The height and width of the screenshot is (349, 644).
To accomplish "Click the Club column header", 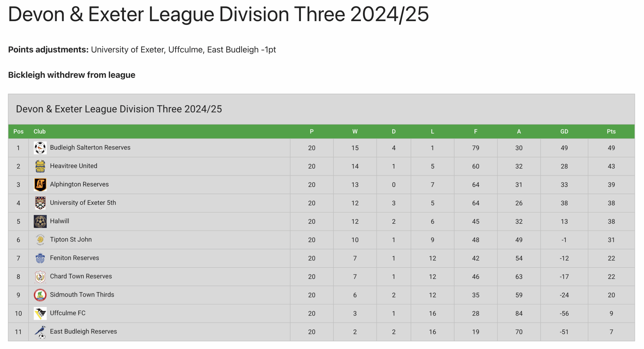I will pyautogui.click(x=39, y=131).
